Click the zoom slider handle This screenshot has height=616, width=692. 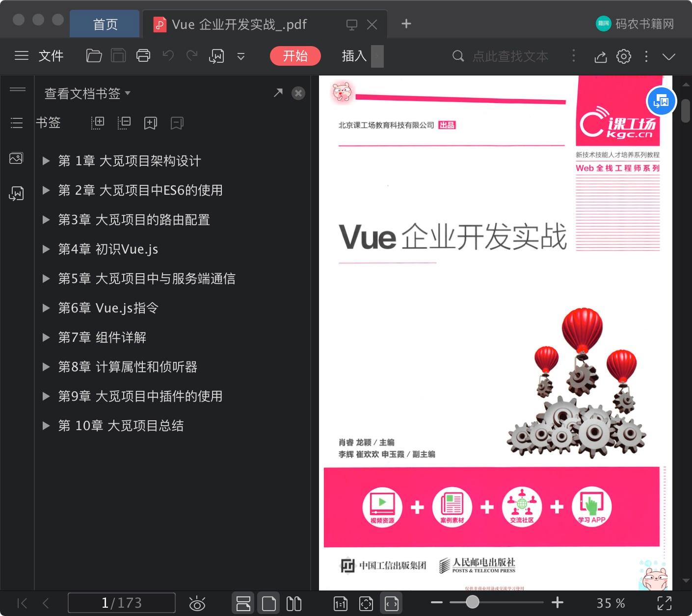click(x=472, y=602)
